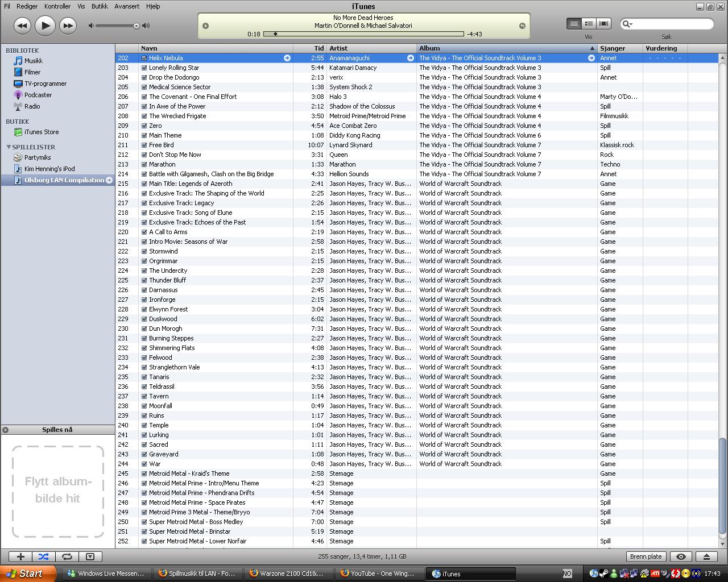Sort by Sjanger column header
This screenshot has width=728, height=582.
point(620,48)
